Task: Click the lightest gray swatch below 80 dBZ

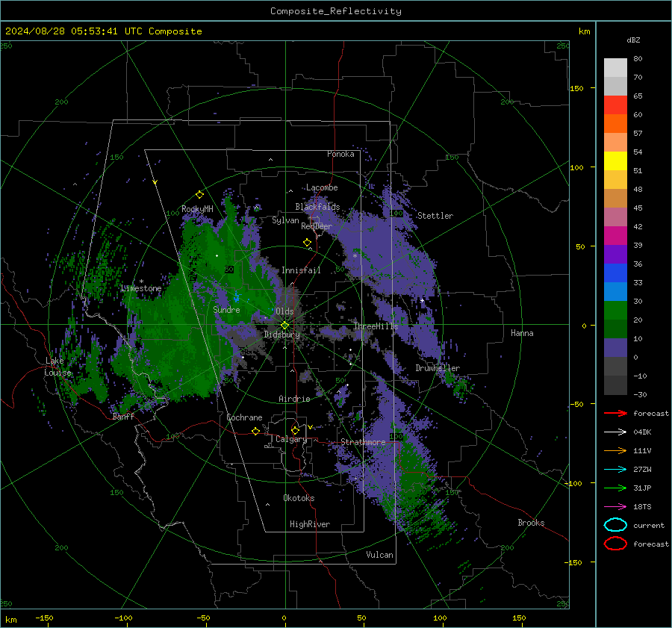Action: click(x=615, y=68)
